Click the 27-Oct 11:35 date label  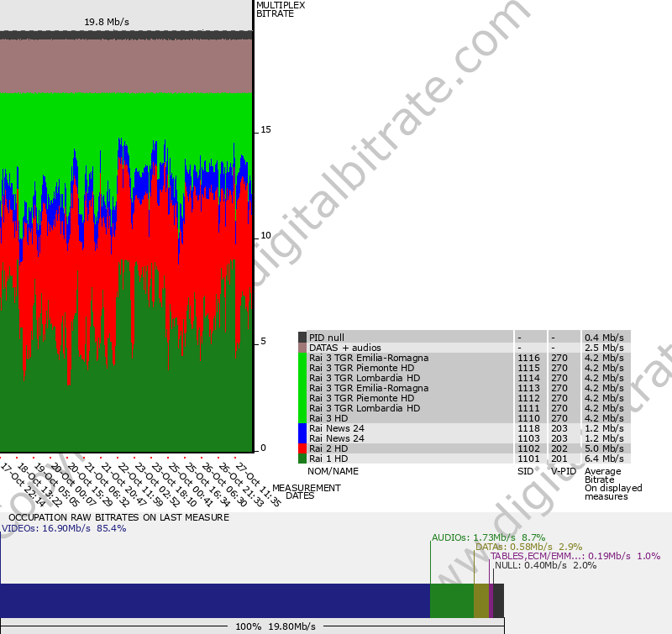(x=257, y=484)
